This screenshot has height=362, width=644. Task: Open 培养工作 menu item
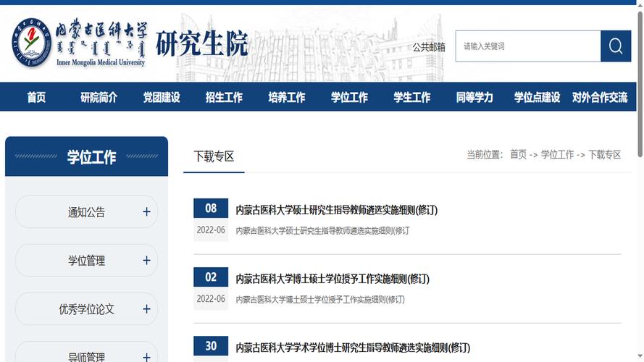pyautogui.click(x=287, y=97)
